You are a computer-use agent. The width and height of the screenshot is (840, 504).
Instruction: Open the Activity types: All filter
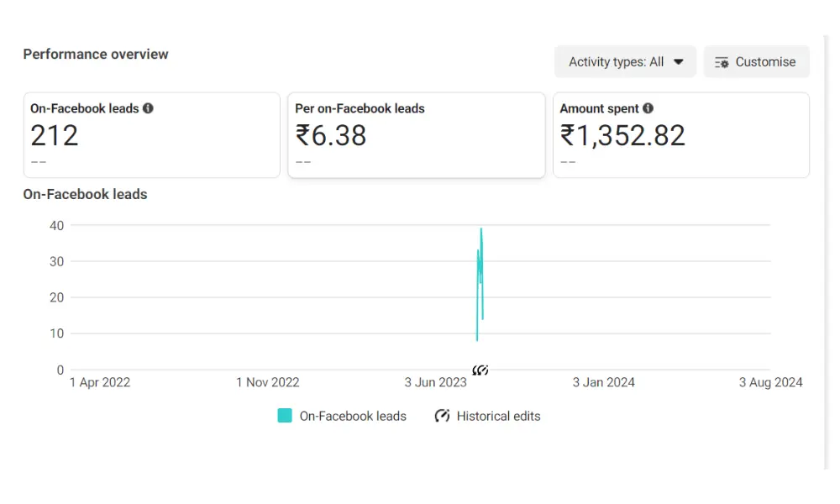point(625,61)
